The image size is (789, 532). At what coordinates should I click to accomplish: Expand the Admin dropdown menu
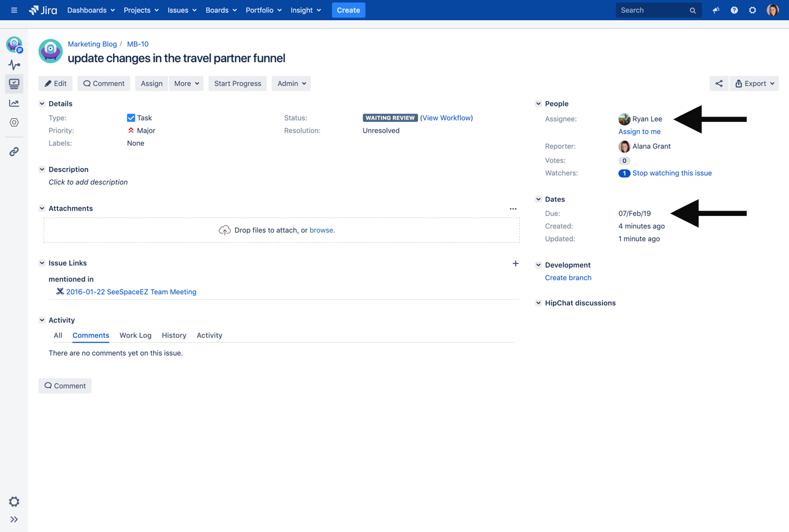pos(291,83)
